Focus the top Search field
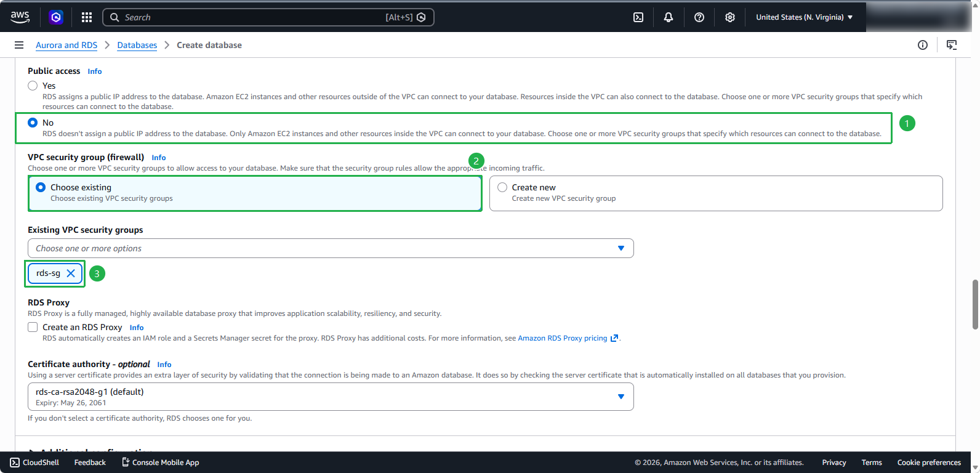This screenshot has width=980, height=473. [268, 17]
